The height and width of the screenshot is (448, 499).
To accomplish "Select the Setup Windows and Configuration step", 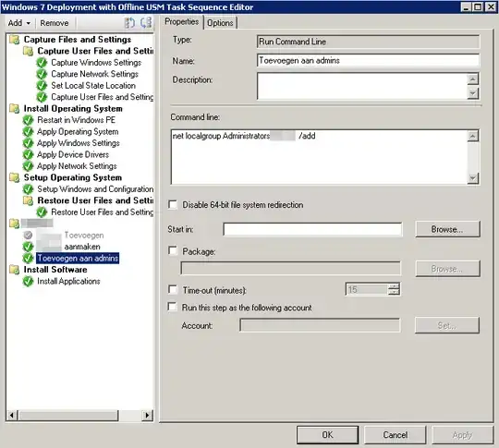I will [x=95, y=189].
